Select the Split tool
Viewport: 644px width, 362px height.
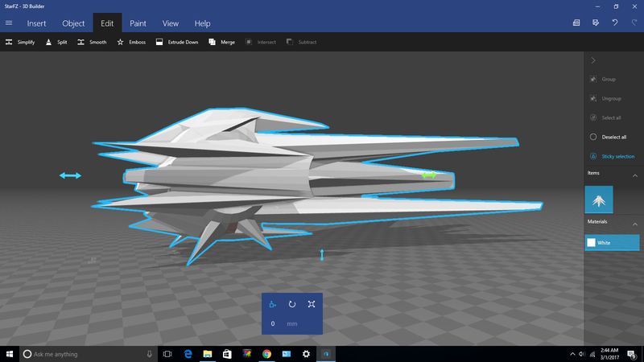click(56, 42)
